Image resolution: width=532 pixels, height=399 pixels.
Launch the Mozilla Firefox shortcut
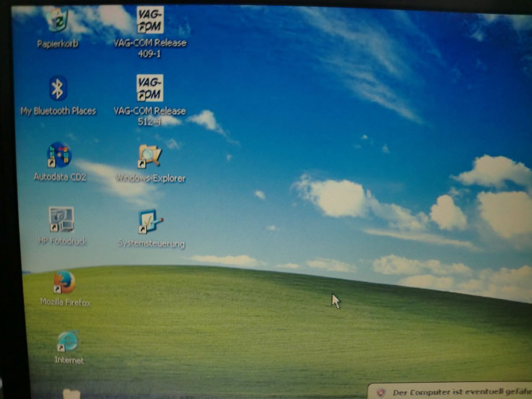[64, 282]
